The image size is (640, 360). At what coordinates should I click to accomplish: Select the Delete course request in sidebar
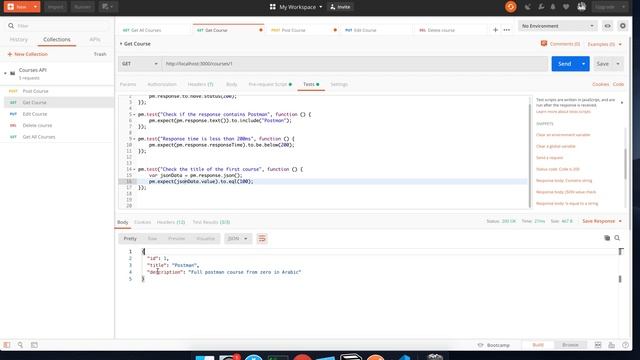coord(57,125)
